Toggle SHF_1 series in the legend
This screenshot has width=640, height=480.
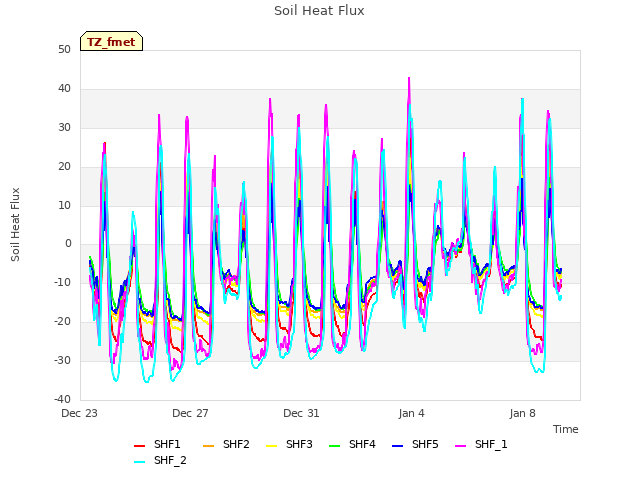tap(481, 444)
